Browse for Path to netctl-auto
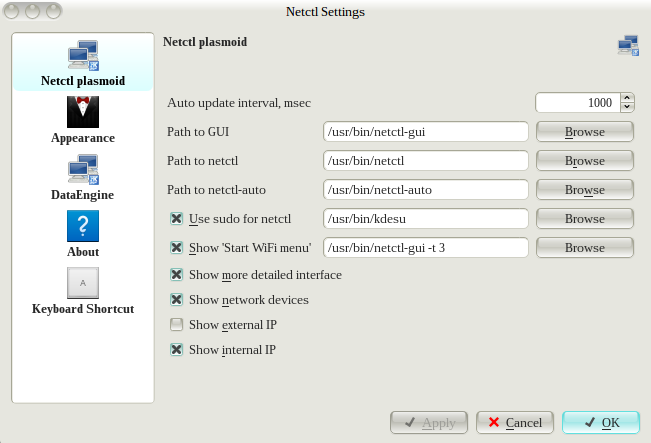This screenshot has width=651, height=443. 585,189
